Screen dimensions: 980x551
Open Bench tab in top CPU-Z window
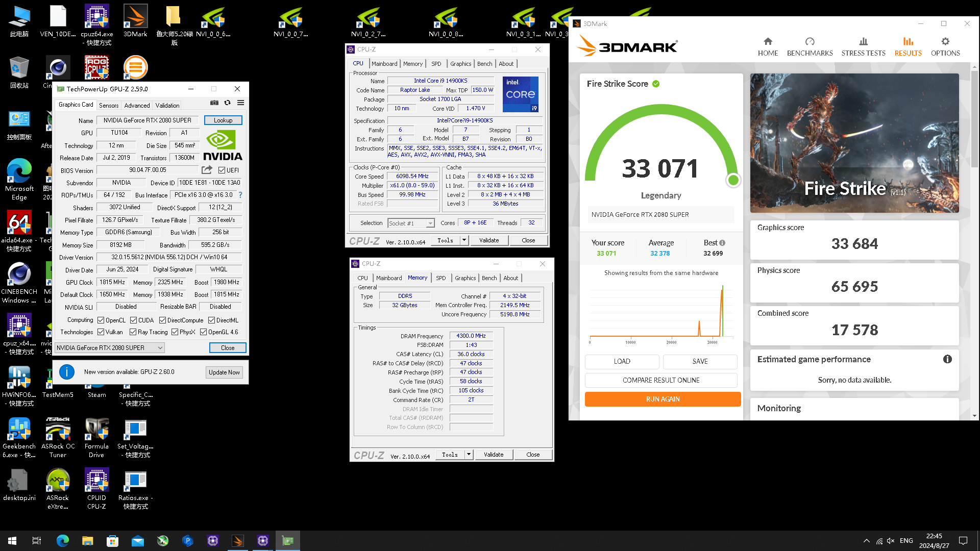tap(485, 64)
